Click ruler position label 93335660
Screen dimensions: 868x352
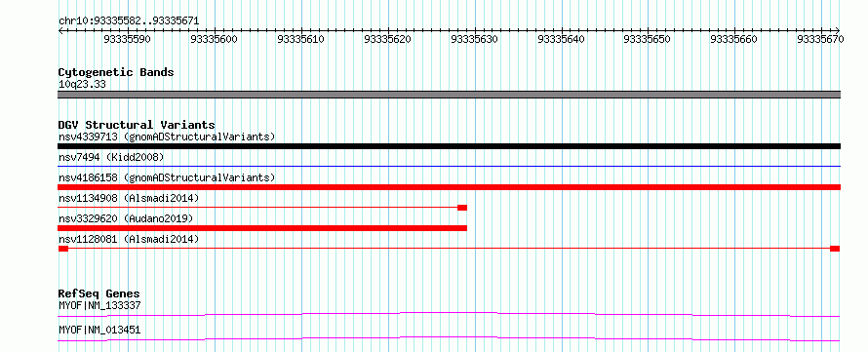click(x=733, y=39)
